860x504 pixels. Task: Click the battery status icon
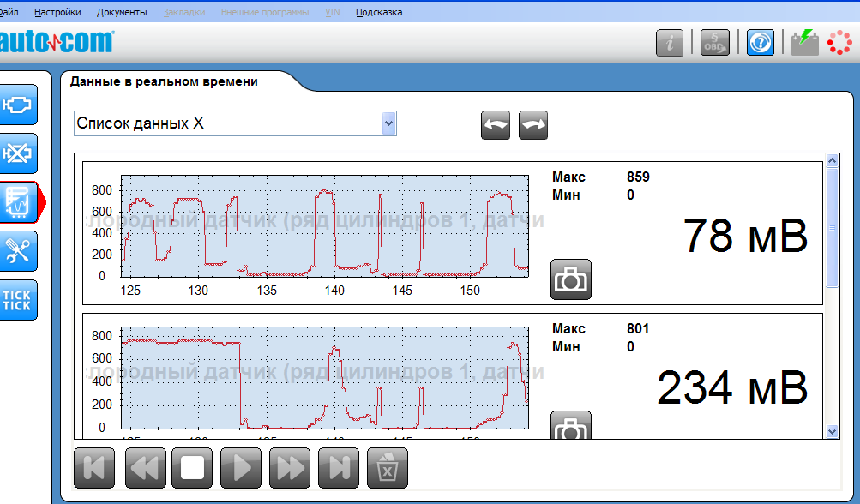[x=803, y=43]
